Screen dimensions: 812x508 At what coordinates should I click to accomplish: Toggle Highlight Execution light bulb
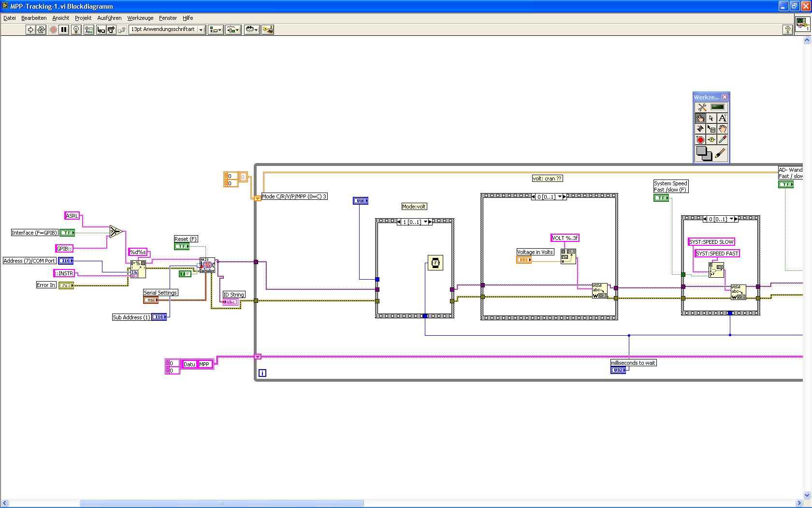click(76, 30)
